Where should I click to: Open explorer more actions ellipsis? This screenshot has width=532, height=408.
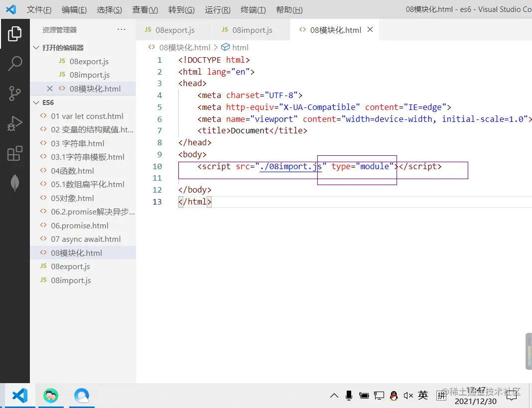pyautogui.click(x=122, y=29)
